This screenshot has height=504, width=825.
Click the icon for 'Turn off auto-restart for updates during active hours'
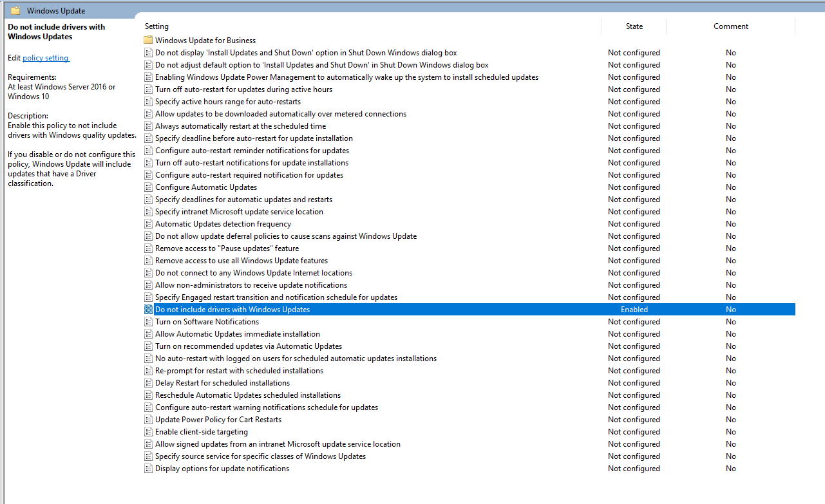tap(148, 89)
